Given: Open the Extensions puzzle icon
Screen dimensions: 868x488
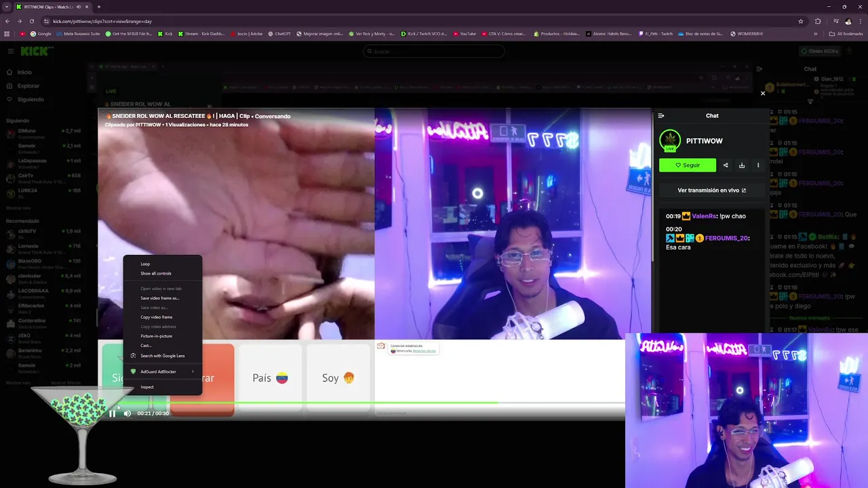Looking at the screenshot, I should pos(818,21).
